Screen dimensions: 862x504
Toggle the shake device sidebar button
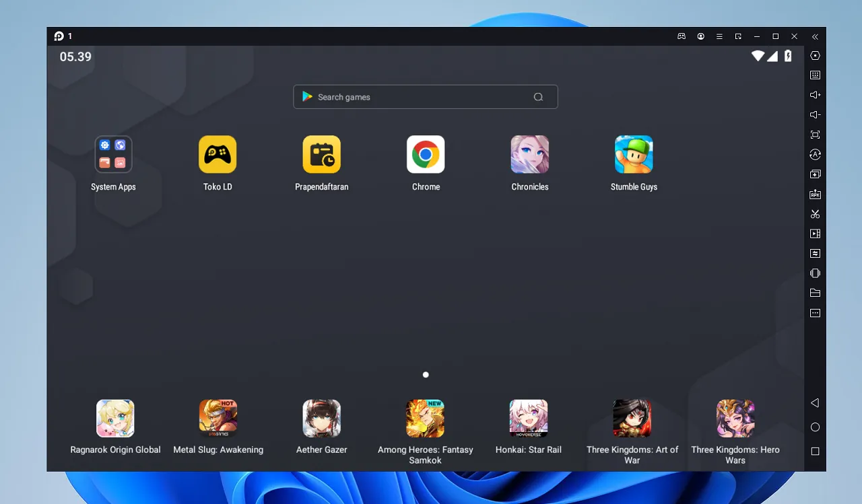pyautogui.click(x=815, y=273)
